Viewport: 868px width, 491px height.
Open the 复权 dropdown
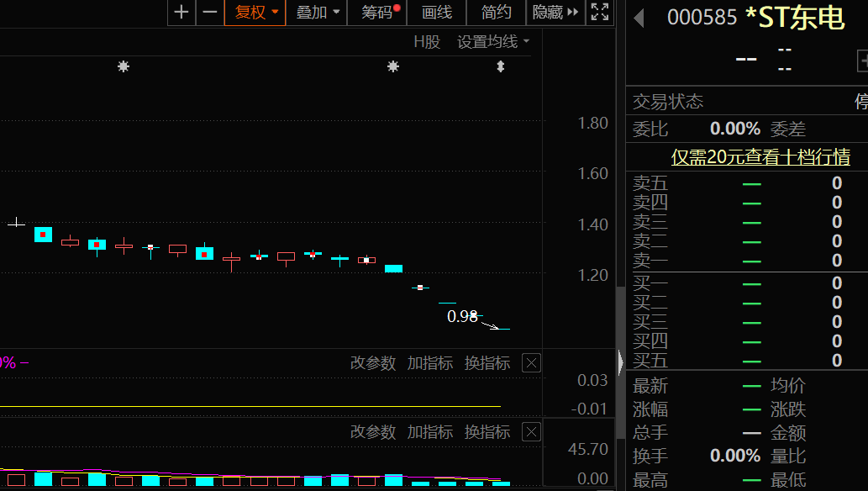click(255, 13)
